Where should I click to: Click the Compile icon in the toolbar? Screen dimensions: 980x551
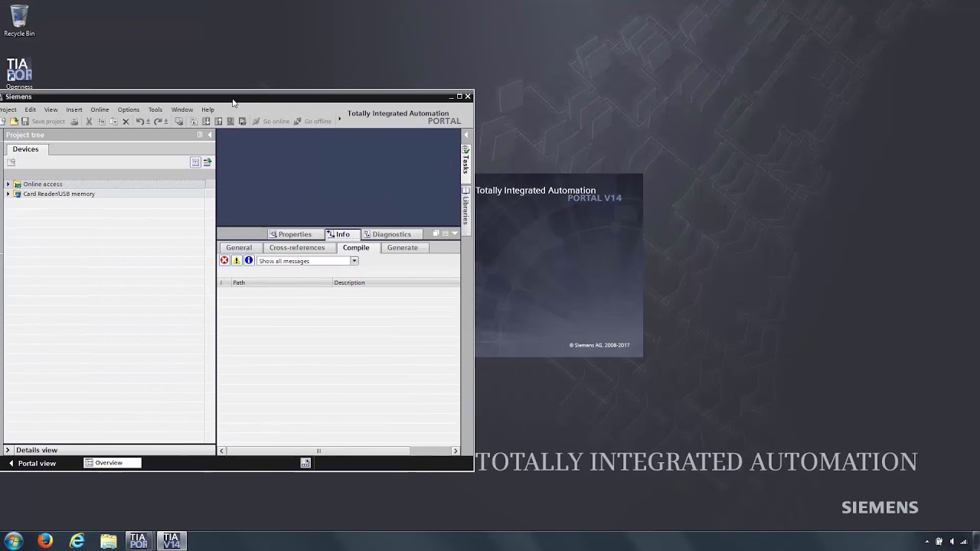[x=193, y=121]
